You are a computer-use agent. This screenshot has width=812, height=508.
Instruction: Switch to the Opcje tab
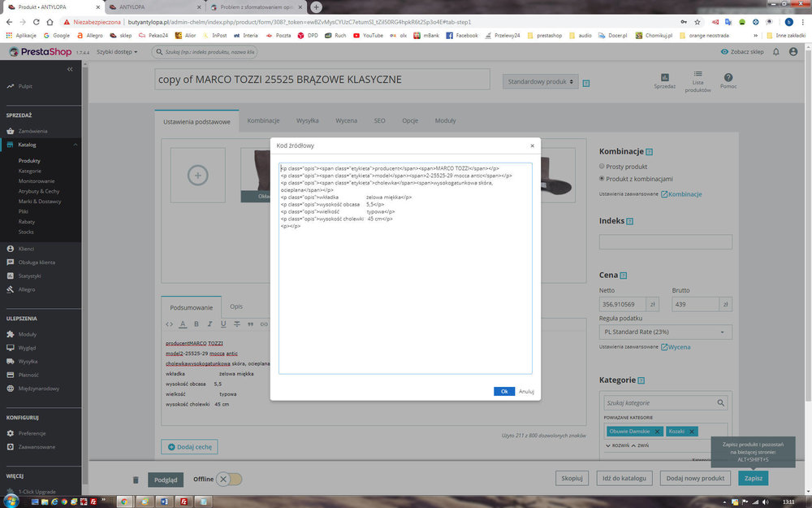409,121
